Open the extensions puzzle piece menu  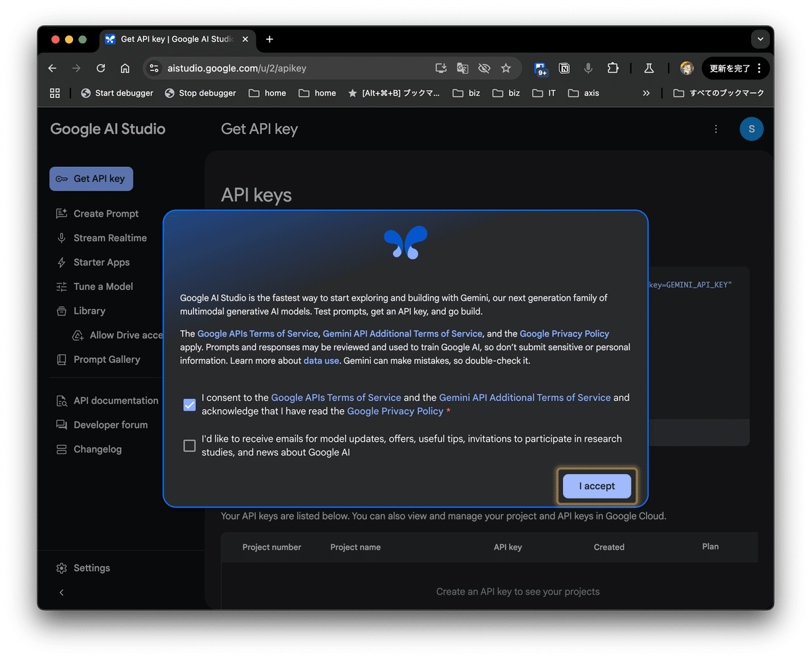pyautogui.click(x=613, y=68)
